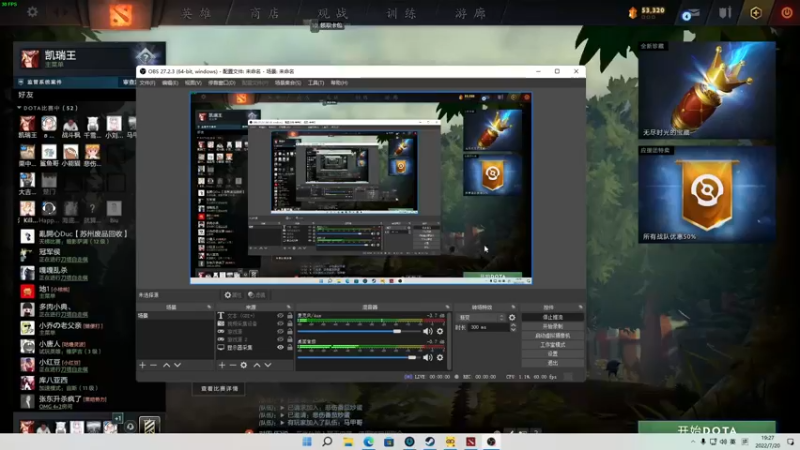Viewport: 800px width, 450px height.
Task: Click OBS 停止推流 stop streaming button
Action: [553, 317]
